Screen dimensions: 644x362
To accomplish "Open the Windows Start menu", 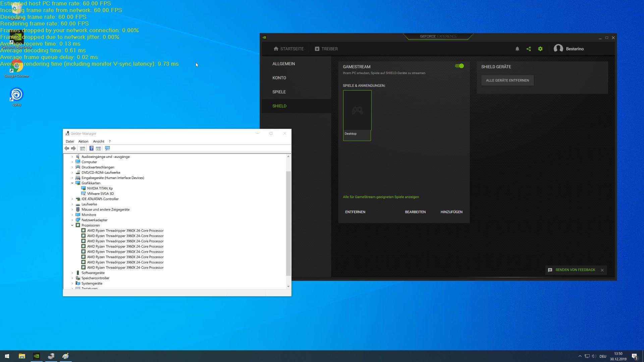I will click(7, 356).
